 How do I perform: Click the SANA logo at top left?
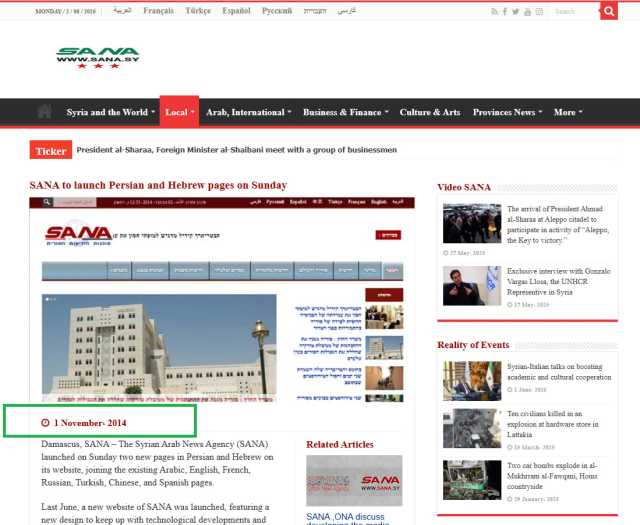pyautogui.click(x=98, y=58)
